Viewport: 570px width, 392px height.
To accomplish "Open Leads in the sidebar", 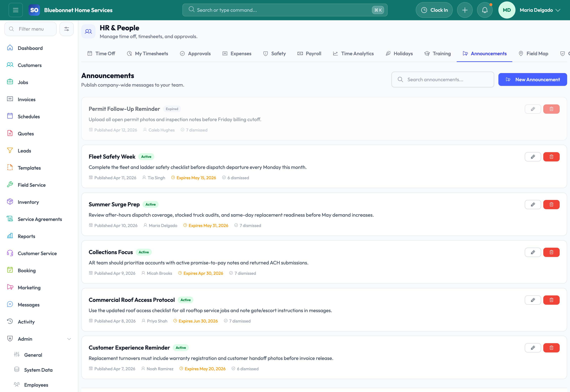I will click(39, 151).
